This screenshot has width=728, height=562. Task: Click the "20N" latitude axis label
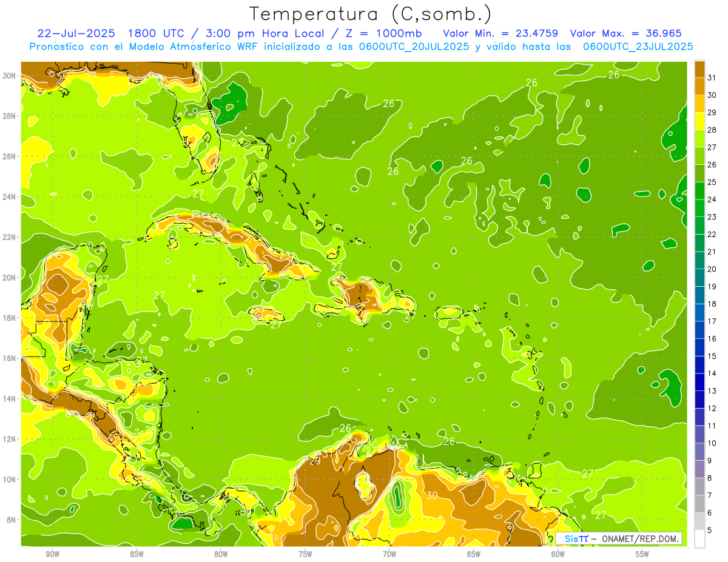click(x=10, y=278)
